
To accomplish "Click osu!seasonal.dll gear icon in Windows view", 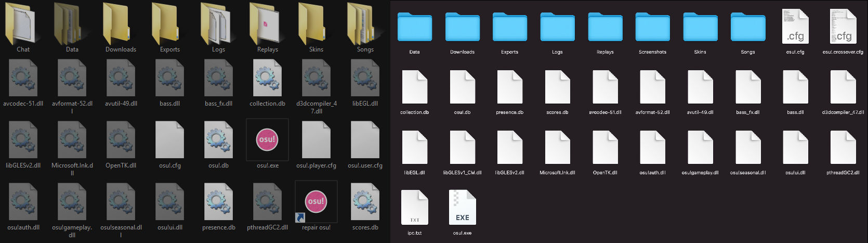I will coord(121,202).
